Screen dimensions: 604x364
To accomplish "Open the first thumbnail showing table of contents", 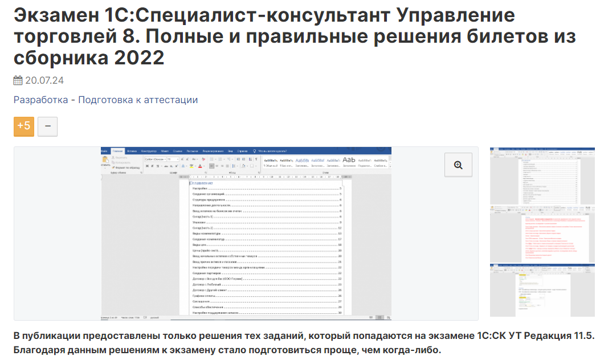I will tap(542, 175).
